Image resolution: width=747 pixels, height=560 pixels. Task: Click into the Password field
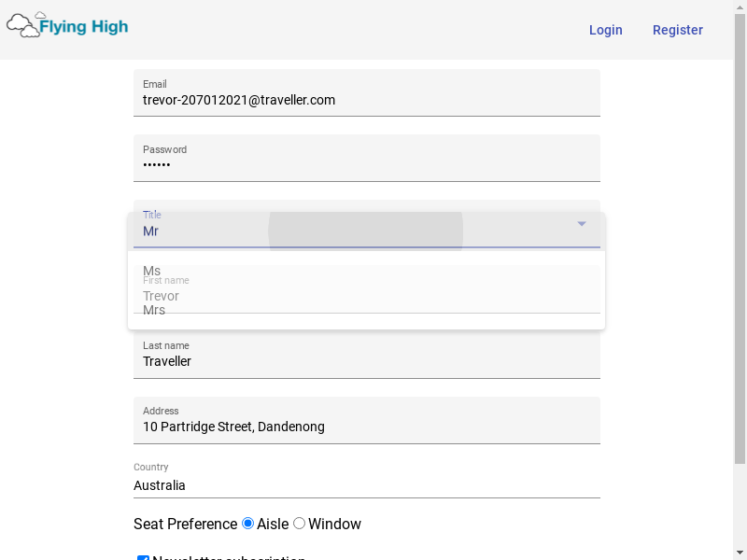(366, 165)
